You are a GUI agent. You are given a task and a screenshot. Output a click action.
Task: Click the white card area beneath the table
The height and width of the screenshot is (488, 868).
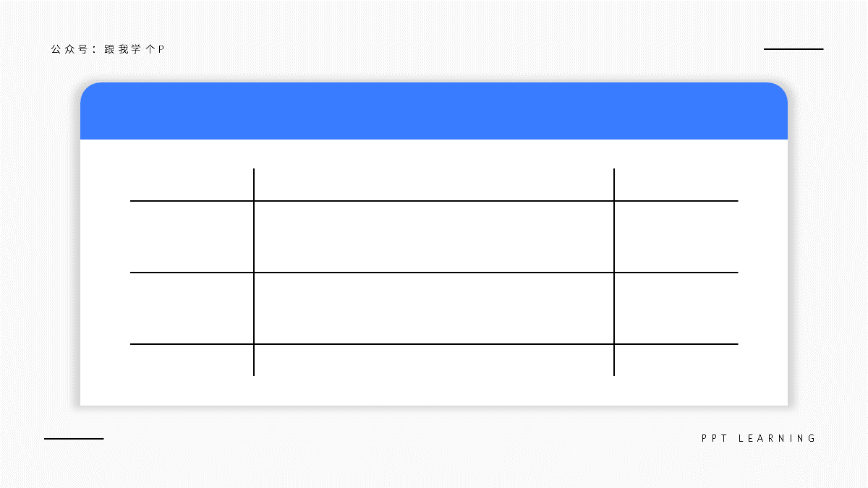434,391
